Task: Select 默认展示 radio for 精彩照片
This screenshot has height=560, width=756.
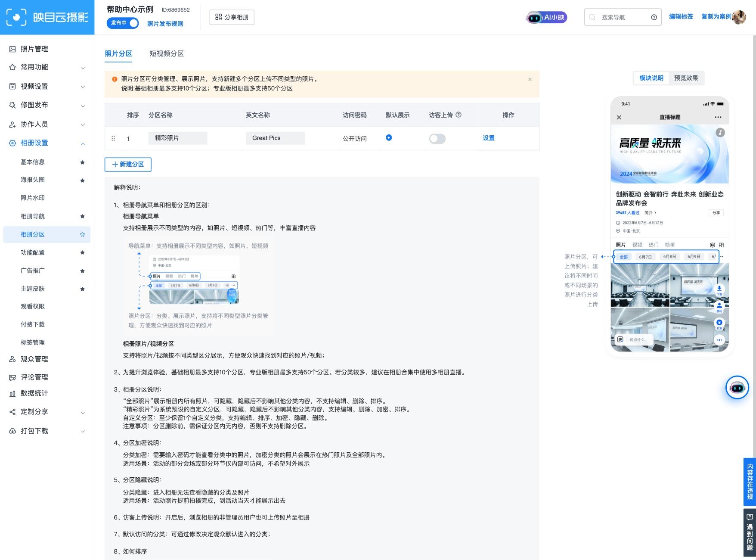Action: 389,138
